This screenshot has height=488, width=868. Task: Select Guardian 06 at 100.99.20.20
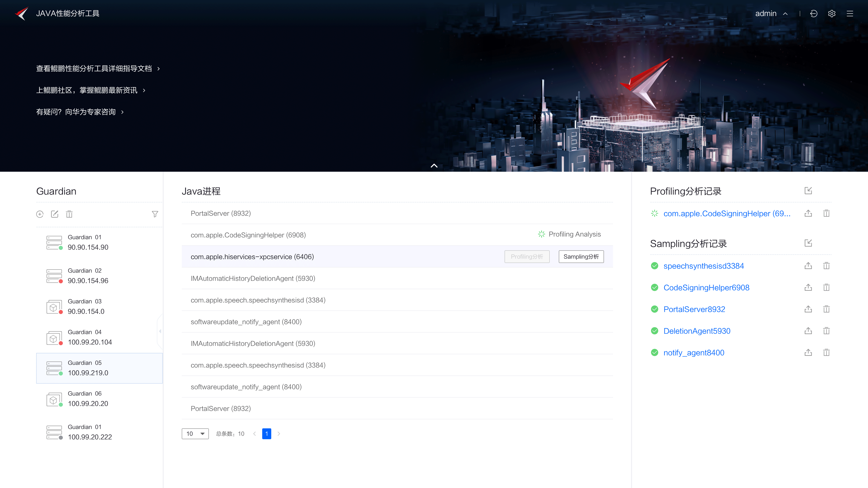click(99, 399)
